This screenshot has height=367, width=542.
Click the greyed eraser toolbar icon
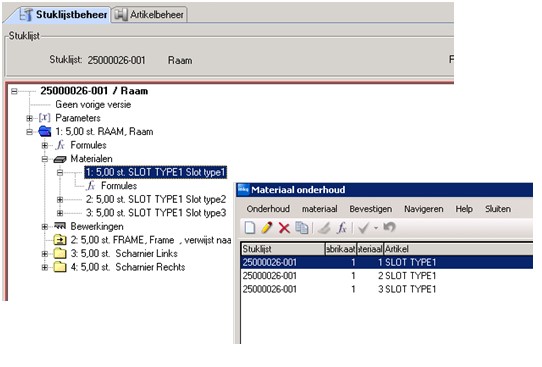coord(324,228)
